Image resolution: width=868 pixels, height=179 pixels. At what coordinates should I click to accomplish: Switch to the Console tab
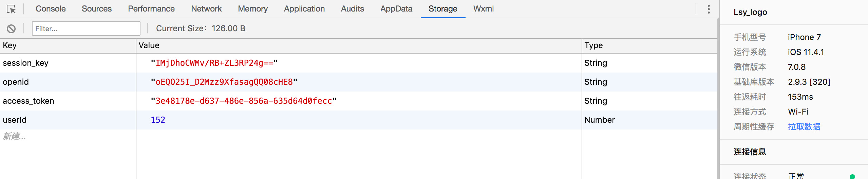point(51,9)
